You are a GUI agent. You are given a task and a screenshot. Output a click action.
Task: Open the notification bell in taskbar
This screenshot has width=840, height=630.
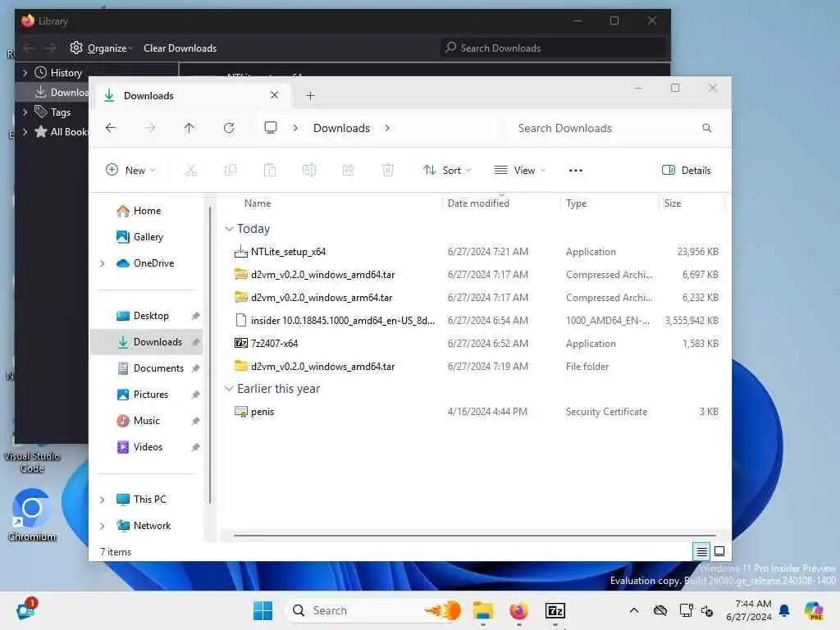(784, 610)
